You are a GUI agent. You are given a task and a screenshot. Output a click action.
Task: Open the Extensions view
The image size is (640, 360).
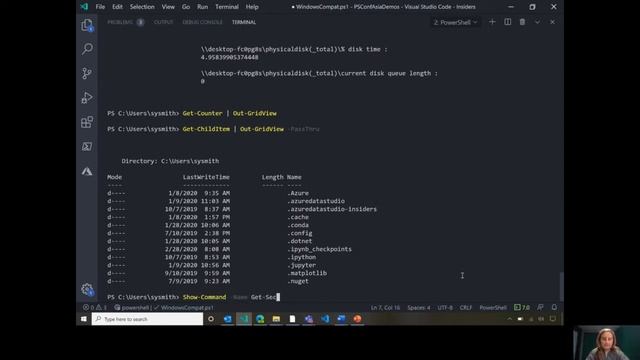[87, 122]
